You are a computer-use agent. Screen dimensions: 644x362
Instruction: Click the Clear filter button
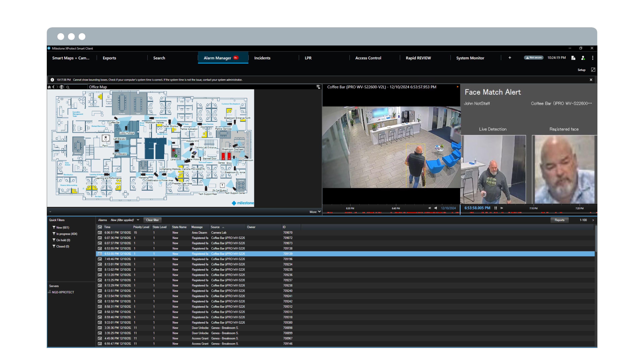(152, 220)
